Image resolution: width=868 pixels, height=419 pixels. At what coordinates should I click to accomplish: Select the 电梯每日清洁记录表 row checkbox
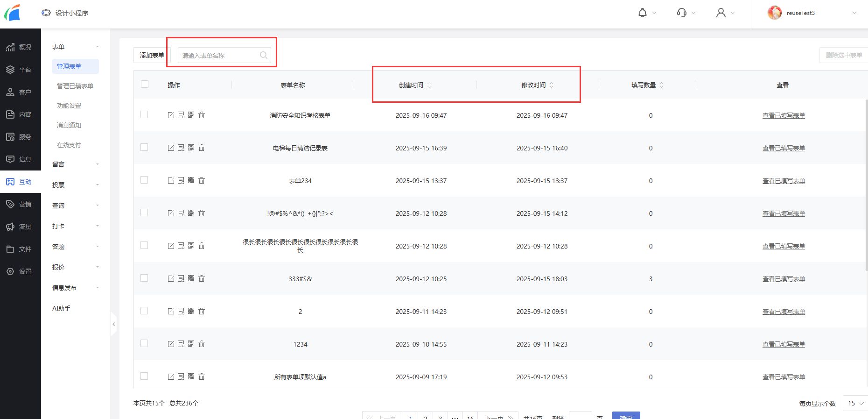tap(144, 147)
